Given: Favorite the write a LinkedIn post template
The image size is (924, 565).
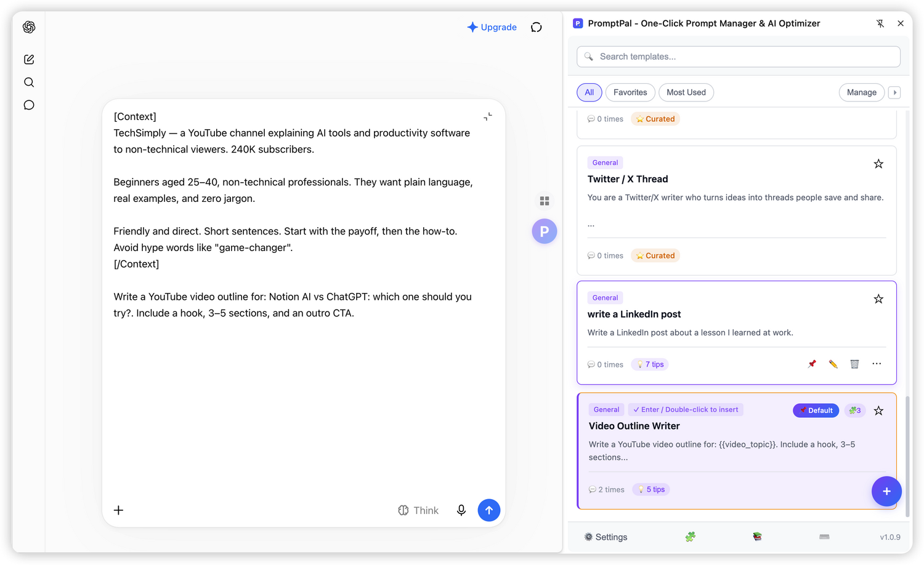Looking at the screenshot, I should [879, 299].
